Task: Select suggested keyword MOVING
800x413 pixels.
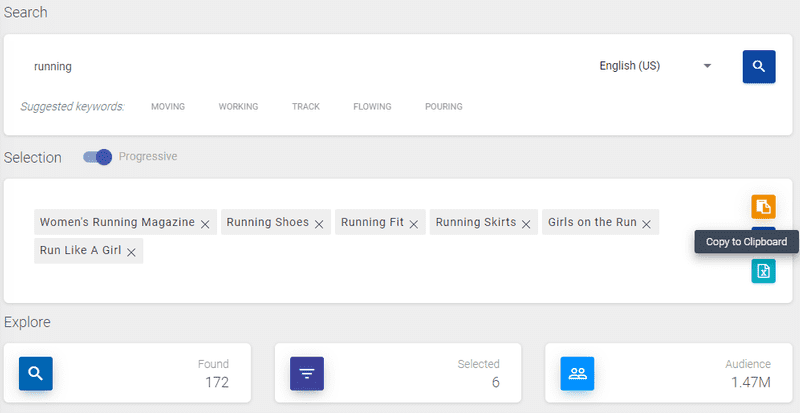Action: click(168, 107)
